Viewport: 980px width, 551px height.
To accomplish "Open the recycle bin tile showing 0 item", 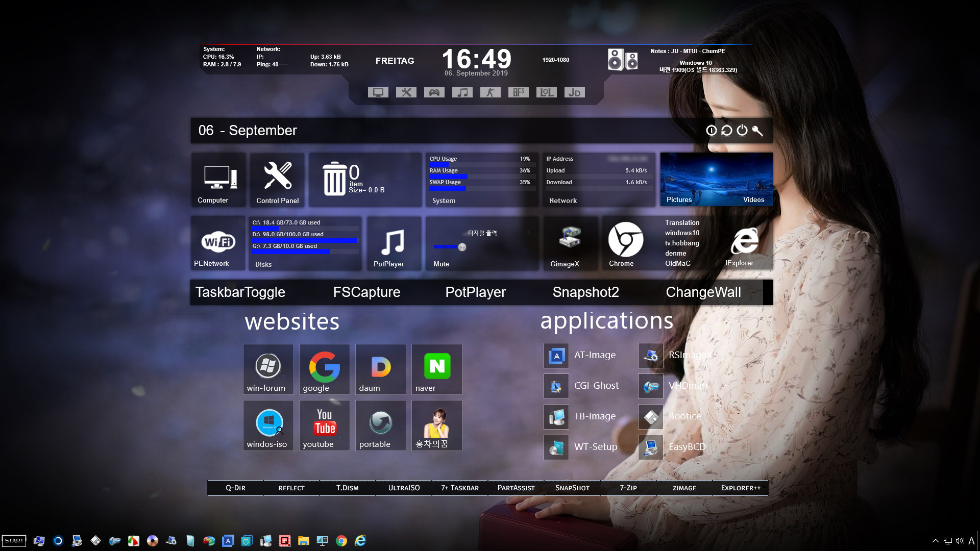I will coord(365,180).
